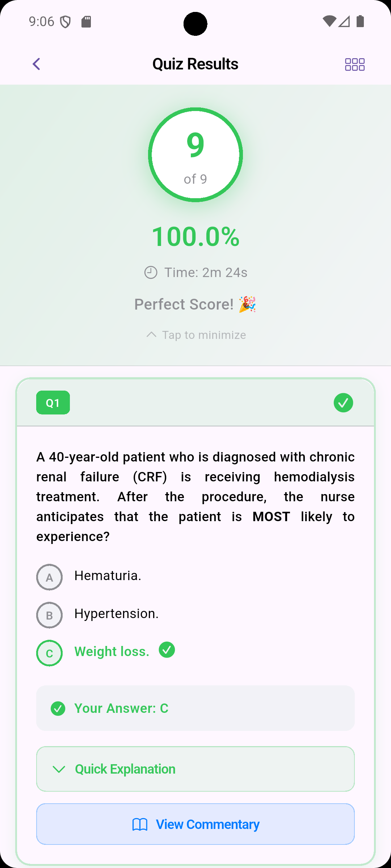Tap the party popper emoji
Viewport: 391px width, 868px height.
[x=248, y=304]
